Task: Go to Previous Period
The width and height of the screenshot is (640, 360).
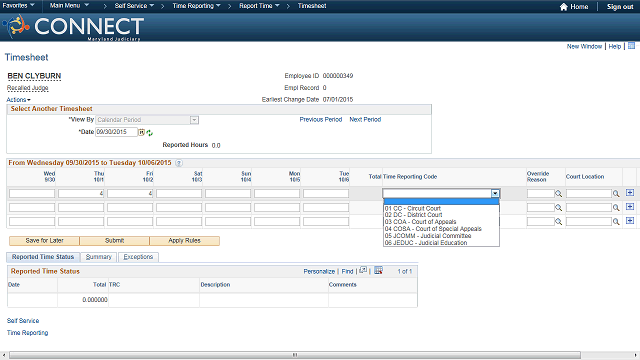Action: click(321, 120)
